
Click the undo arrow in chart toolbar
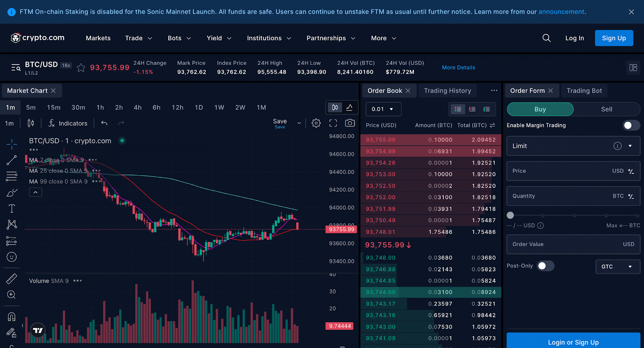(104, 123)
